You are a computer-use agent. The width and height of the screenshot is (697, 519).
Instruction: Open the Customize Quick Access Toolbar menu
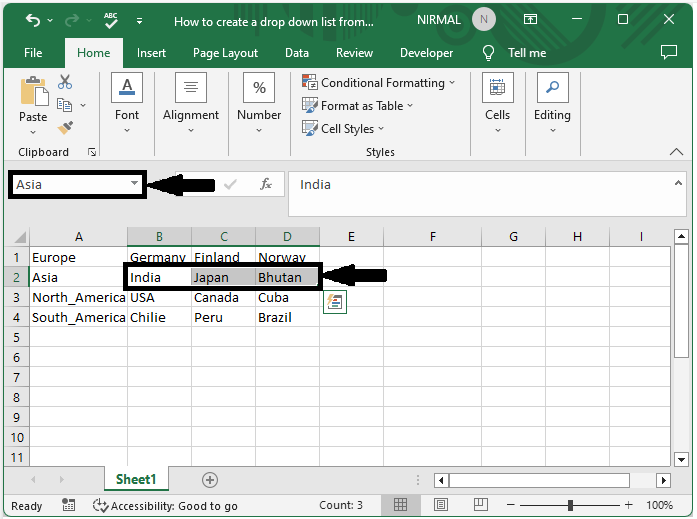click(x=140, y=20)
